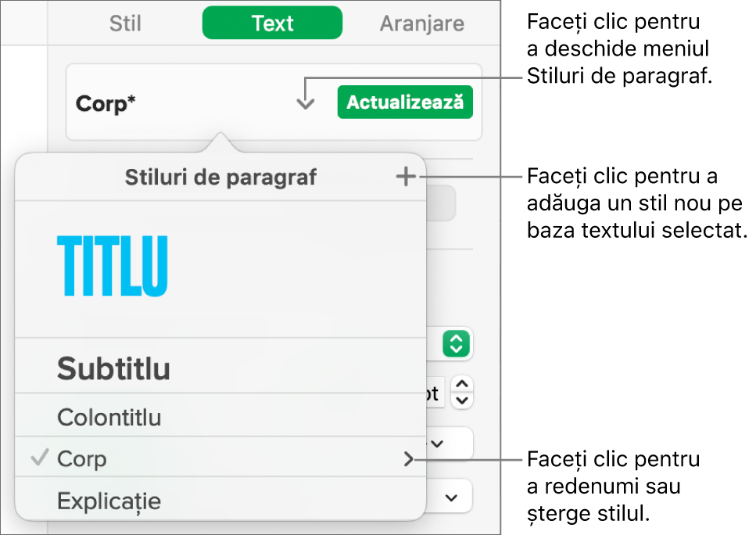Click the Corp* style name
This screenshot has width=756, height=535.
click(x=106, y=103)
